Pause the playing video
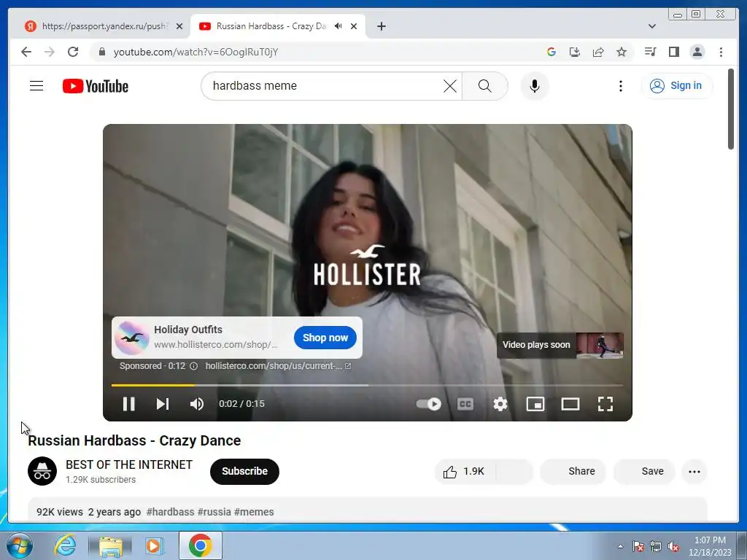Image resolution: width=747 pixels, height=560 pixels. coord(128,404)
